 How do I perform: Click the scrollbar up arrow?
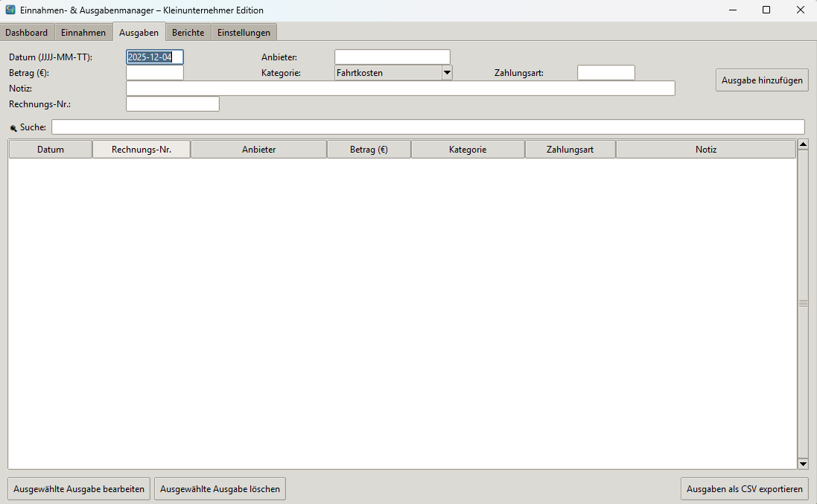pos(803,144)
